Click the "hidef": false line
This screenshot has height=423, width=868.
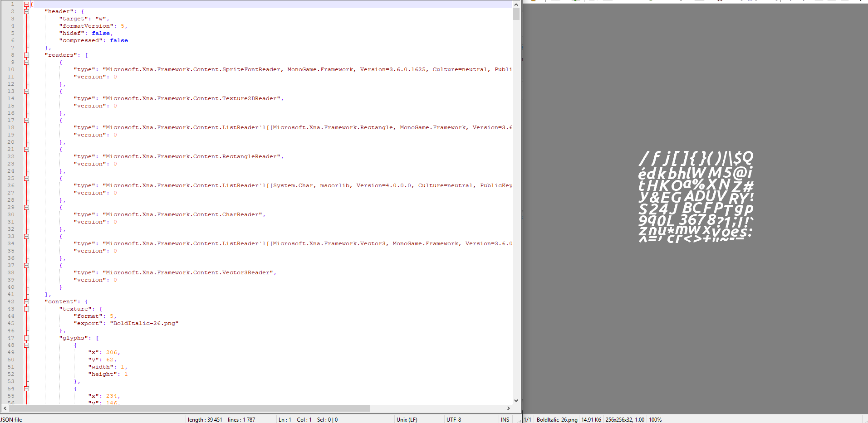tap(86, 33)
